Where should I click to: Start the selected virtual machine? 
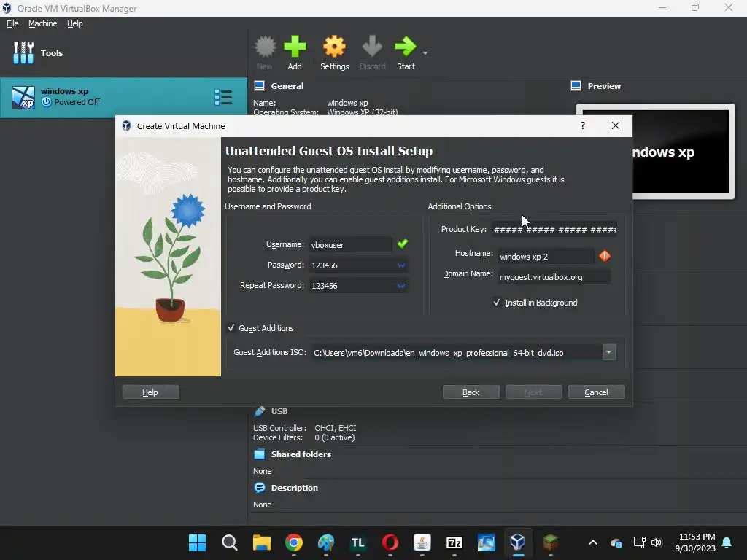[406, 52]
